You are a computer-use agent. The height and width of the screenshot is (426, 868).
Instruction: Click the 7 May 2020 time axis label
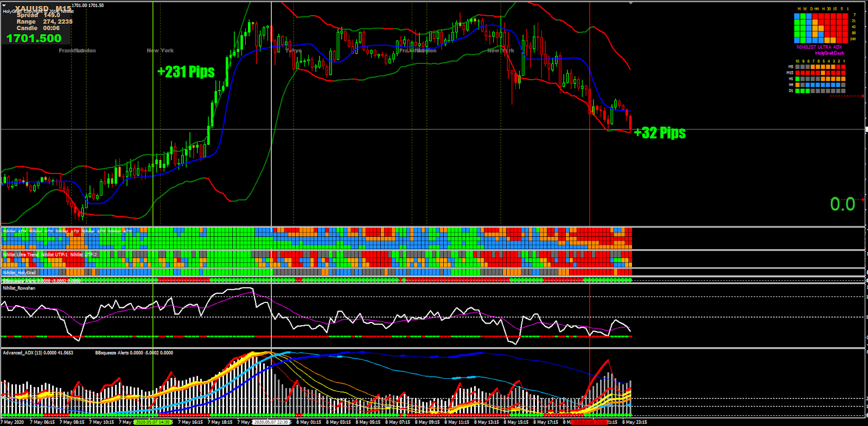click(x=12, y=422)
